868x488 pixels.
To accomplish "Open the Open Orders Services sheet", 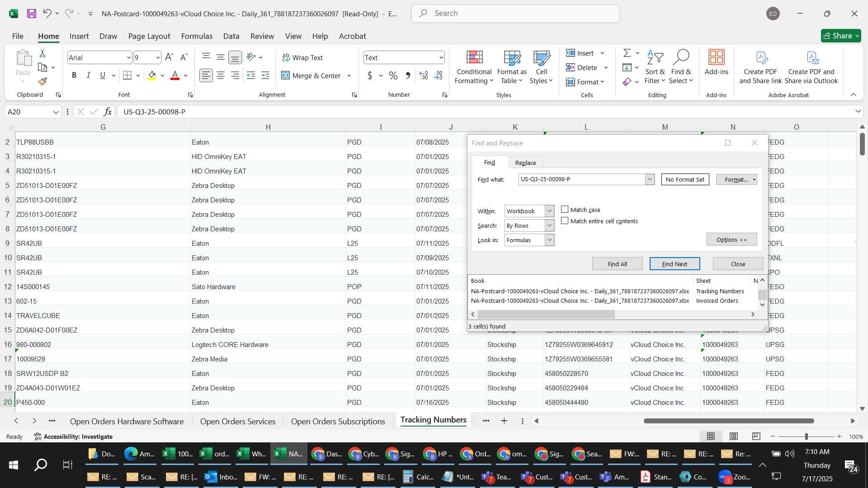I will click(238, 421).
